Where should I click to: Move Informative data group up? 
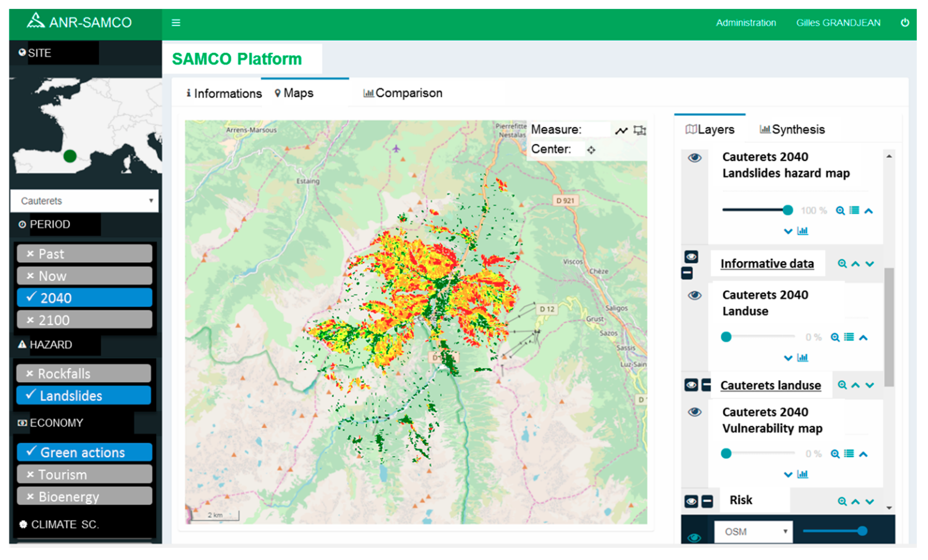pos(855,264)
